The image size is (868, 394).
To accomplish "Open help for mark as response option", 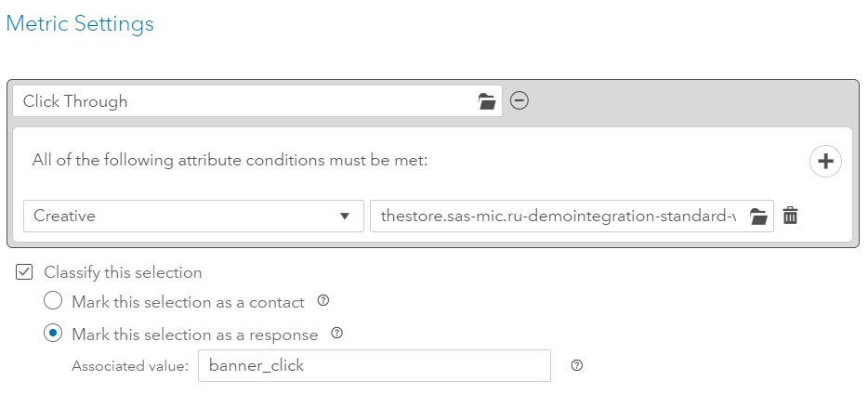I will 337,334.
